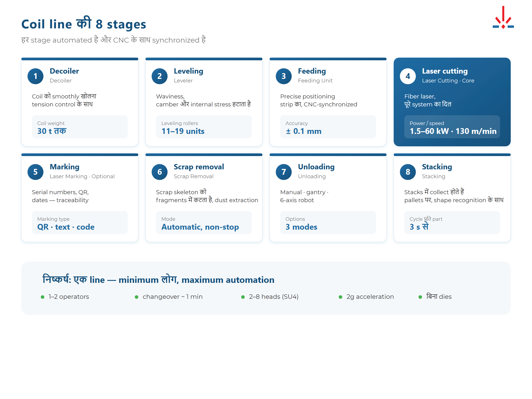Click the green bullet before 2g acceleration
This screenshot has height=399, width=532.
340,297
